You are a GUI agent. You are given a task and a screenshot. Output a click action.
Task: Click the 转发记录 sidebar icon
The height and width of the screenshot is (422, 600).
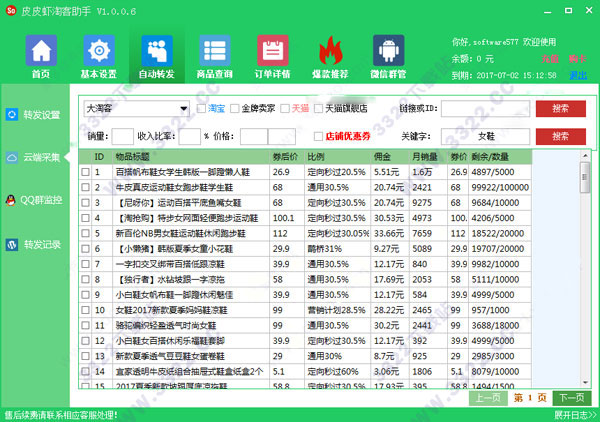tap(12, 244)
